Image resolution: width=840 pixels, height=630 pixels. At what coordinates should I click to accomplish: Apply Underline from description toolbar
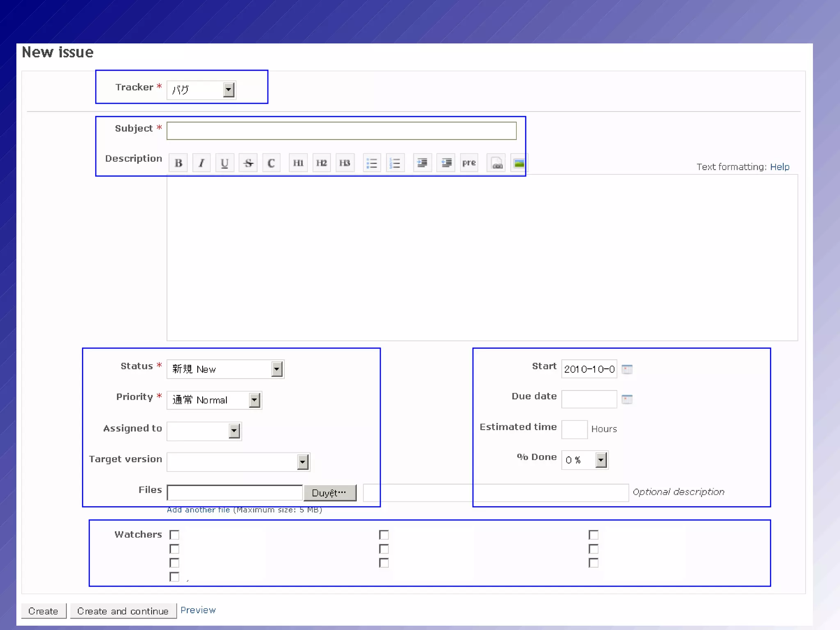coord(224,163)
